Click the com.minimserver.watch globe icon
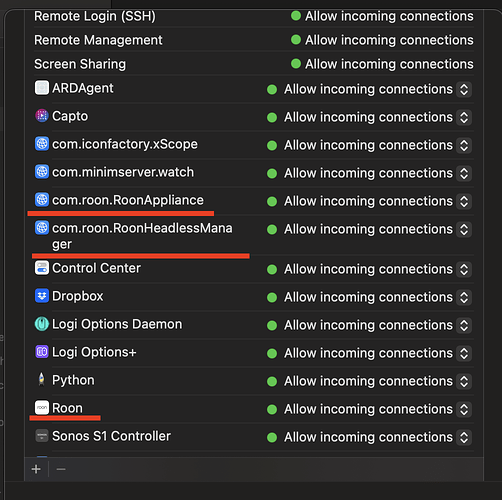Image resolution: width=502 pixels, height=500 pixels. 42,172
